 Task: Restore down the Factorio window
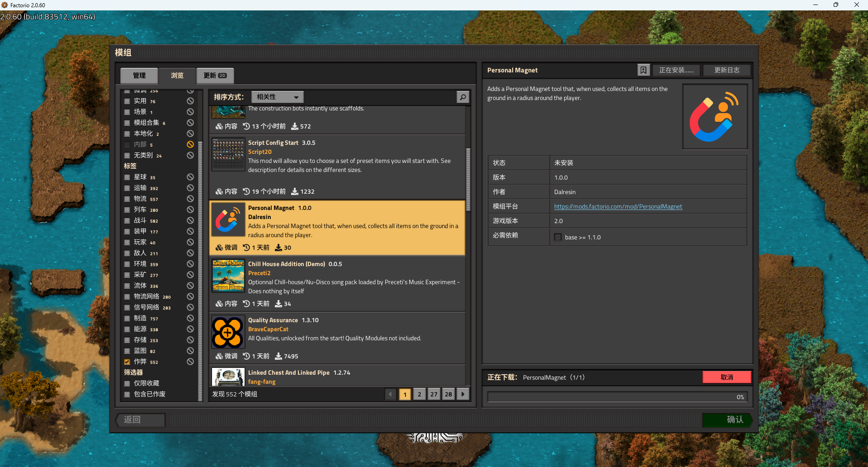click(836, 5)
